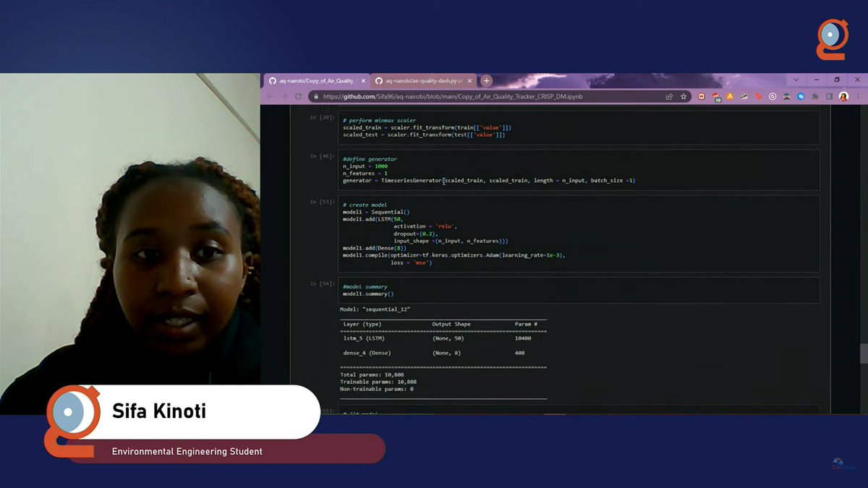Click the model1.summary() code line
This screenshot has height=488, width=868.
pos(368,294)
